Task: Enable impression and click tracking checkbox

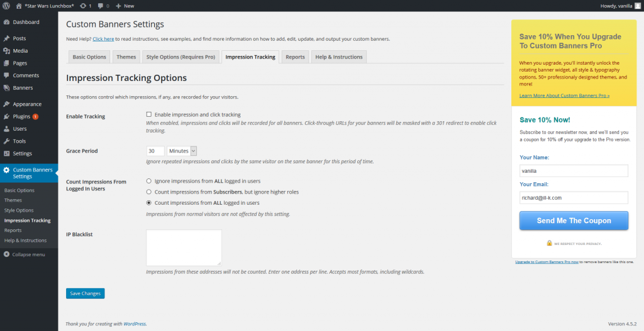Action: pyautogui.click(x=149, y=114)
